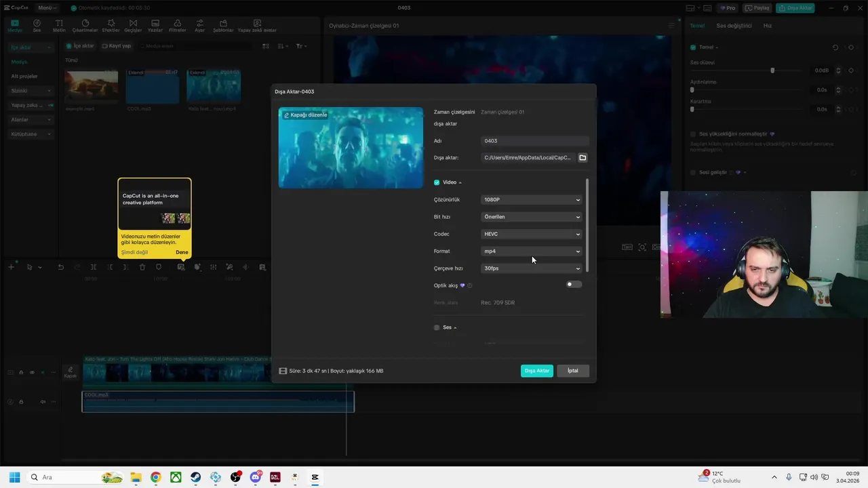This screenshot has height=488, width=868.
Task: Click the İptal cancel button
Action: pos(573,371)
